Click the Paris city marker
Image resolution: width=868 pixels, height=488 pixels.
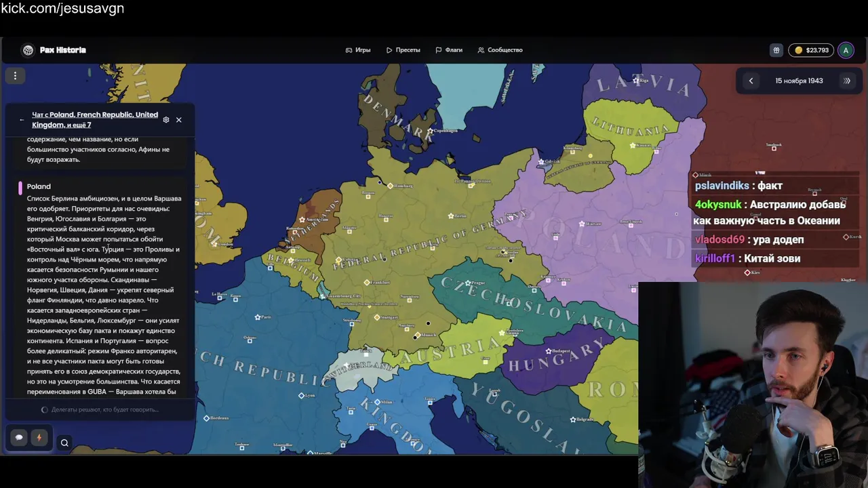(258, 317)
